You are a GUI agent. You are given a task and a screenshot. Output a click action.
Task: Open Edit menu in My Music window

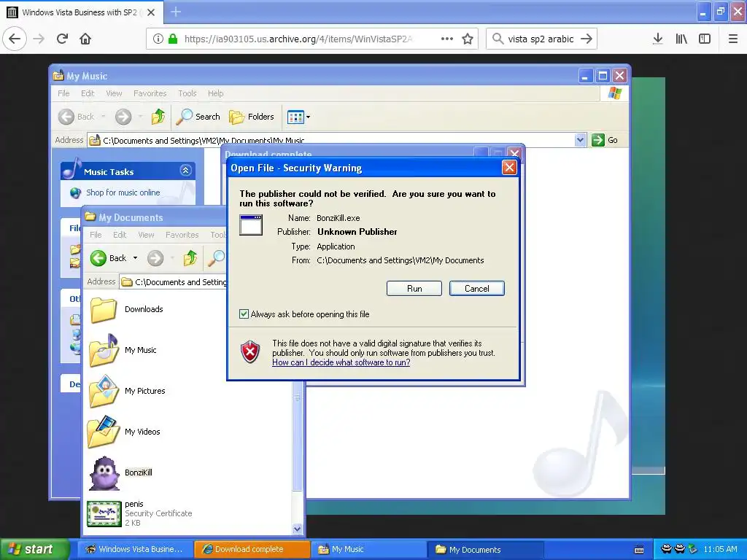tap(88, 93)
